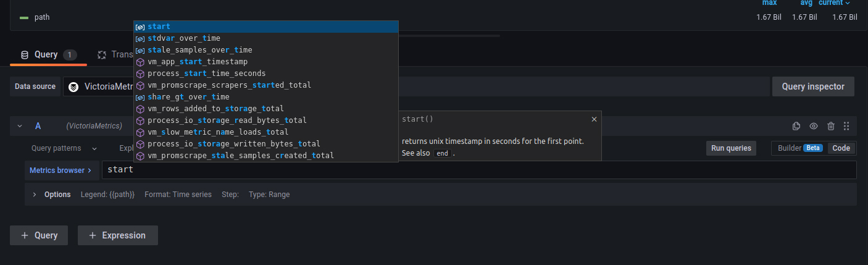Image resolution: width=868 pixels, height=265 pixels.
Task: Open the Query patterns dropdown
Action: coord(64,148)
